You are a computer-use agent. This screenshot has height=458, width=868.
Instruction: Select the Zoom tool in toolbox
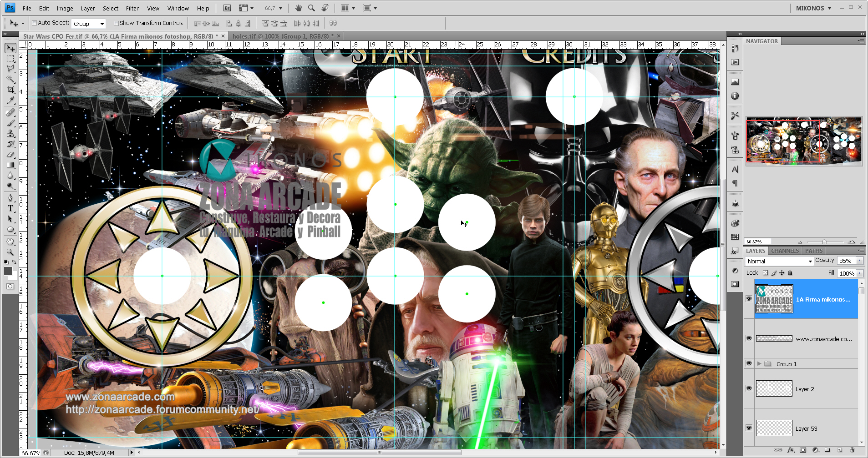coord(10,252)
